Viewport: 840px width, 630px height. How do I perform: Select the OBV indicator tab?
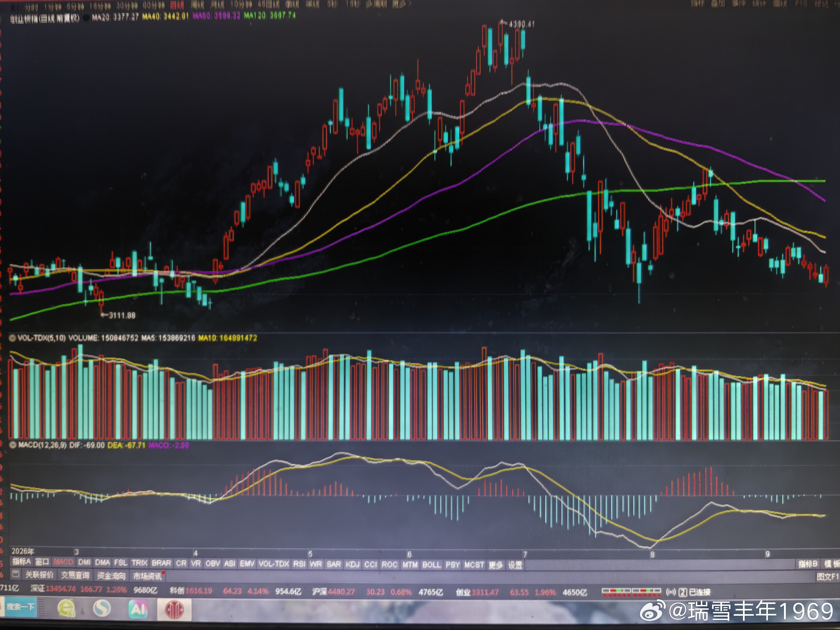click(x=213, y=564)
